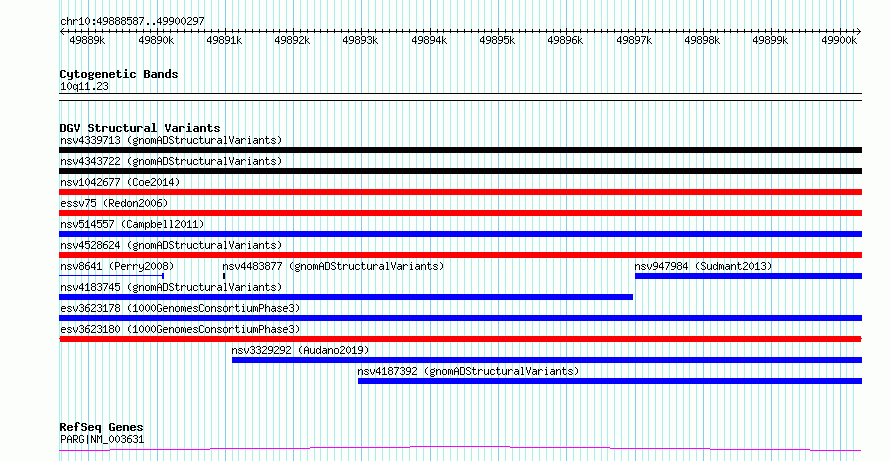Viewport: 890px width, 461px height.
Task: Click the chr10:49888587..49900297 region label
Action: (x=132, y=22)
